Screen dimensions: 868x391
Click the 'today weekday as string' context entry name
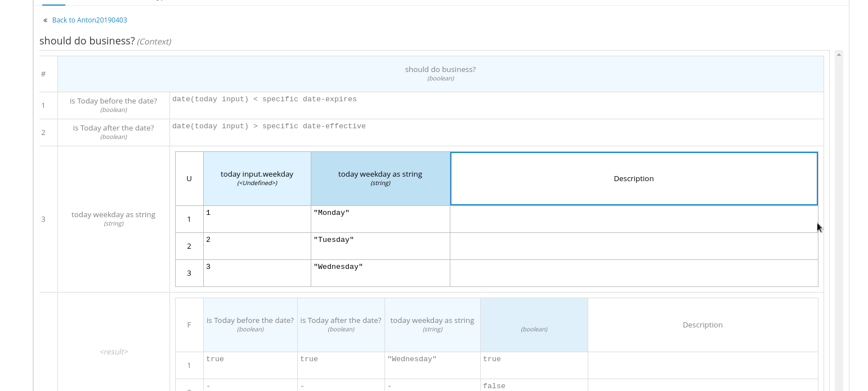(114, 218)
